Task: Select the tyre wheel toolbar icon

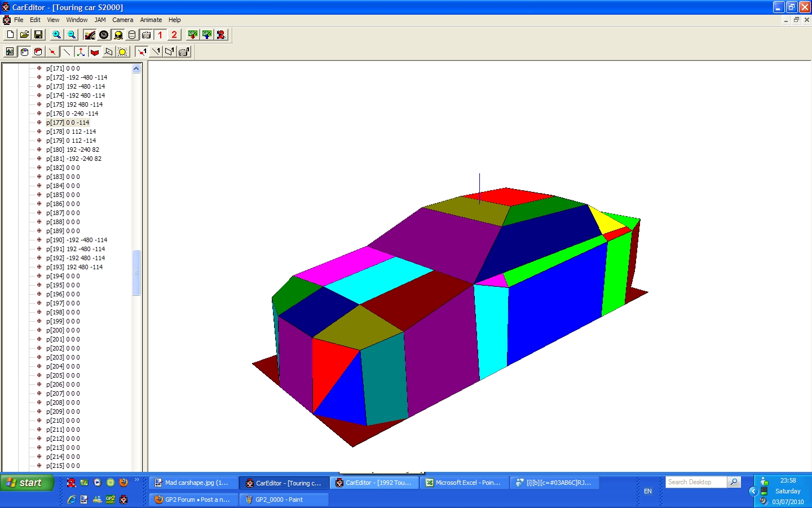Action: tap(104, 34)
